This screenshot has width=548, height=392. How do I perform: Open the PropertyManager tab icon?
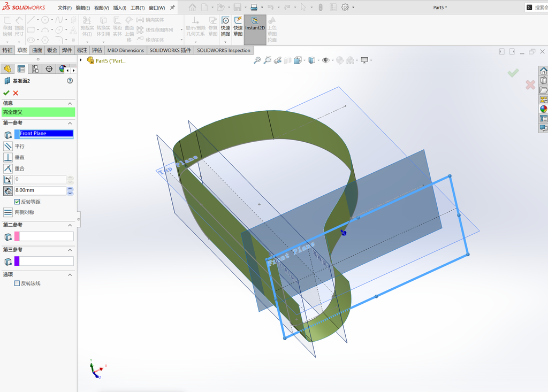[21, 69]
